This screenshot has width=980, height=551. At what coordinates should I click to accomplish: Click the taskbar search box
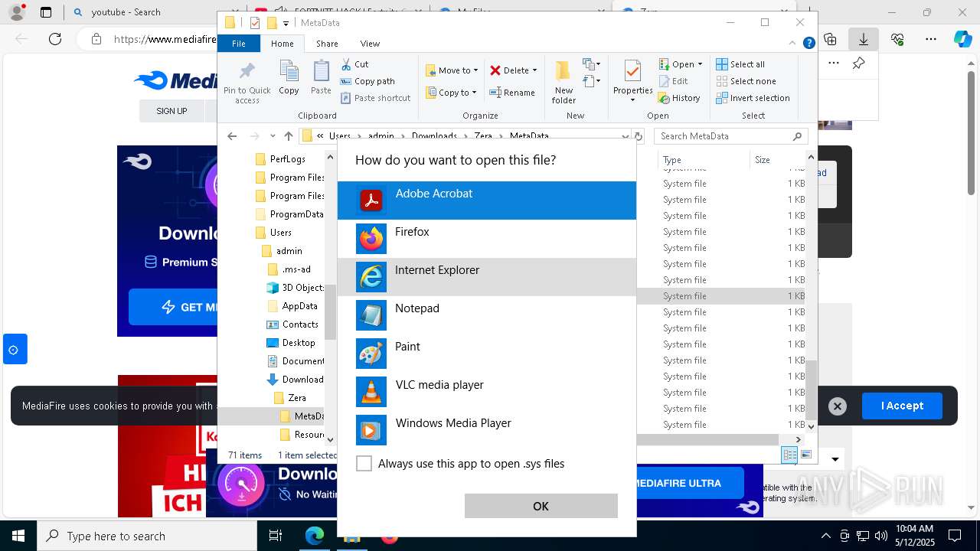click(147, 536)
